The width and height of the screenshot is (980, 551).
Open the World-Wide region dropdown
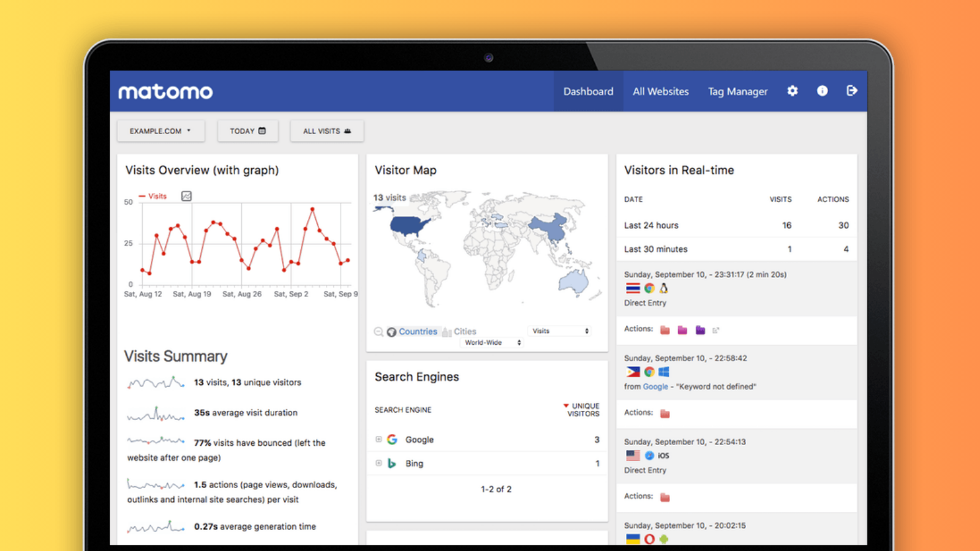(491, 343)
